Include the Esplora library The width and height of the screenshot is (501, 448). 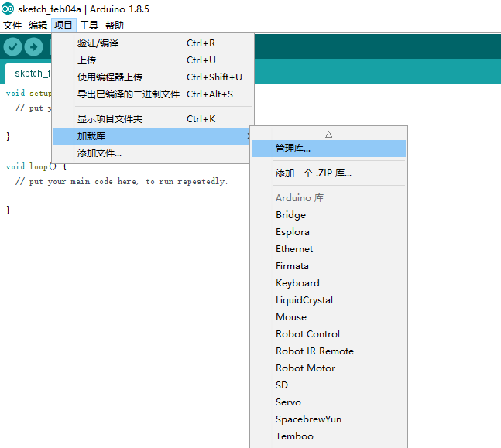coord(328,232)
